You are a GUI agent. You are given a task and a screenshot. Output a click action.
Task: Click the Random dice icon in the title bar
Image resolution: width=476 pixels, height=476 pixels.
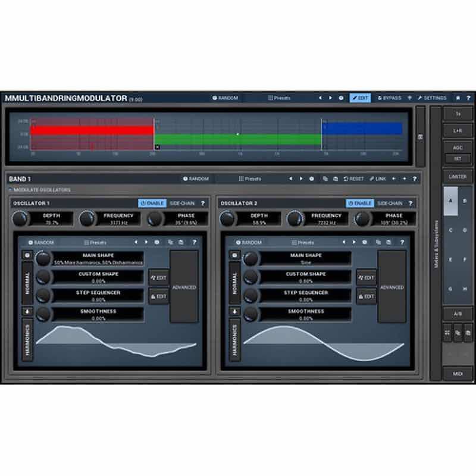point(215,96)
